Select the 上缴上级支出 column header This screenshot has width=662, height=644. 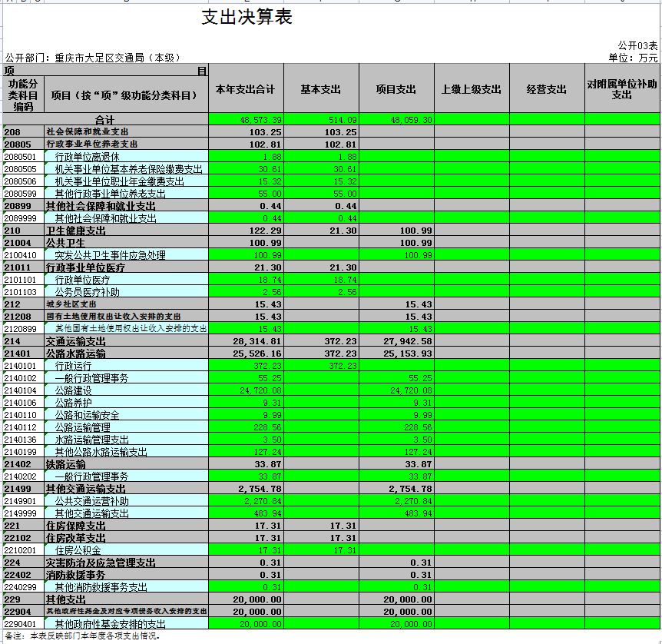[x=472, y=89]
